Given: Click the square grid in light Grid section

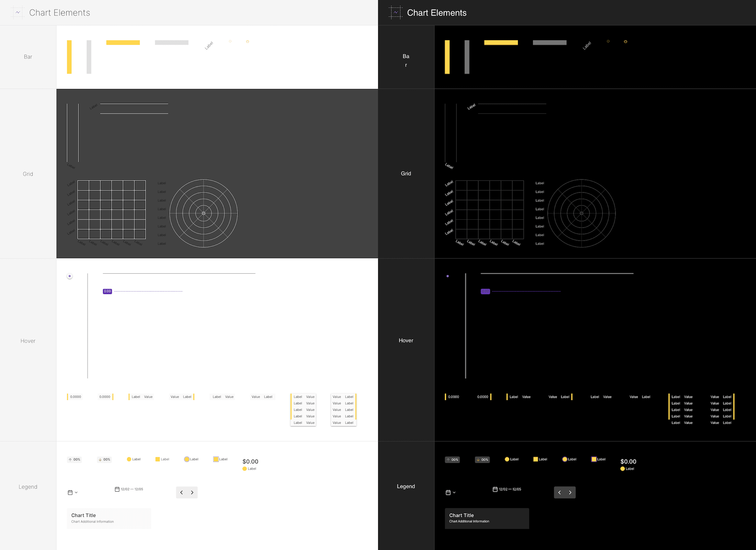Looking at the screenshot, I should [112, 210].
